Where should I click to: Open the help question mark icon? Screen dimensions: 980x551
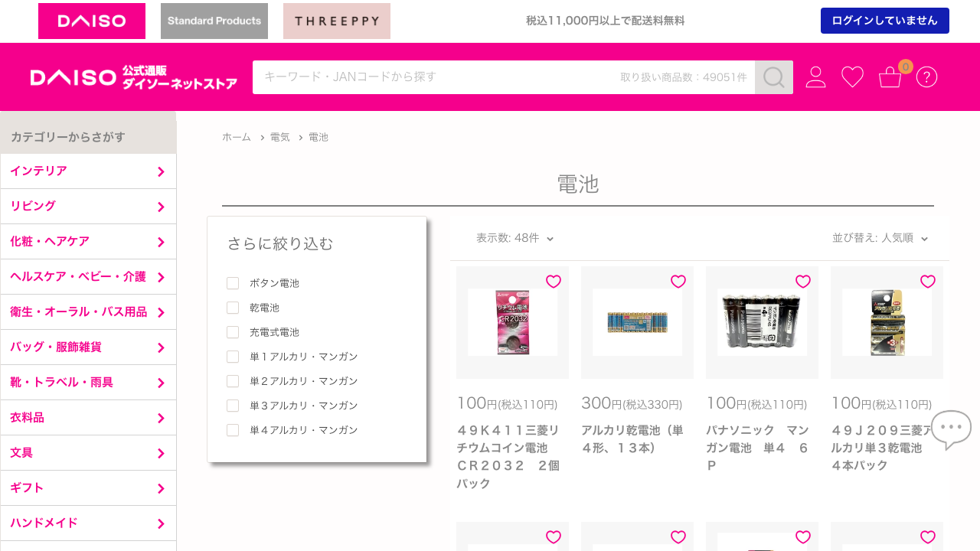point(927,77)
